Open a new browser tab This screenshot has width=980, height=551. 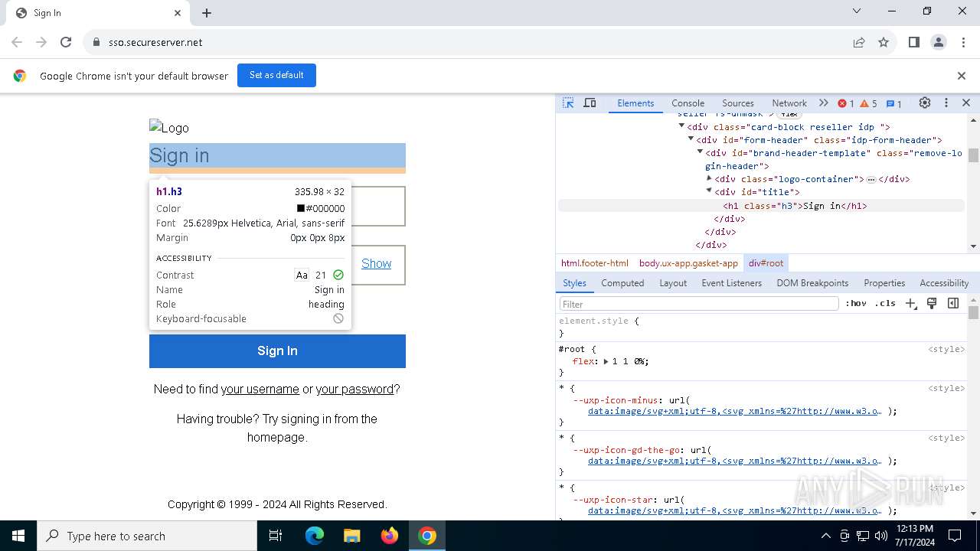207,13
